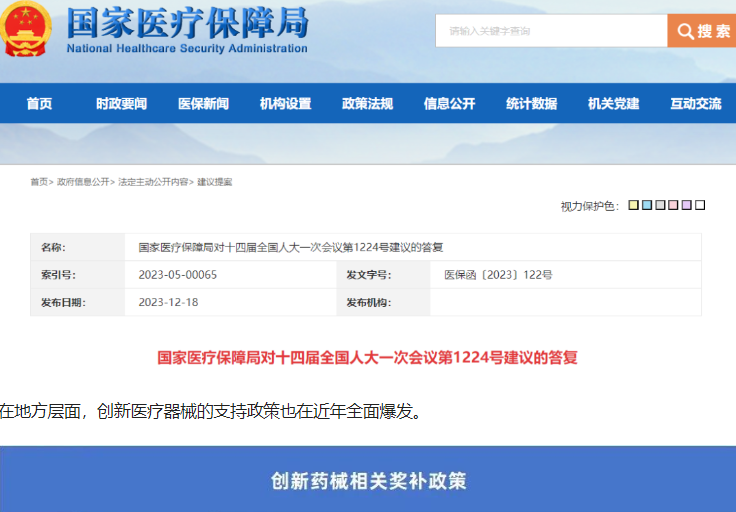Select the blue eye-protection color swatch

click(647, 205)
